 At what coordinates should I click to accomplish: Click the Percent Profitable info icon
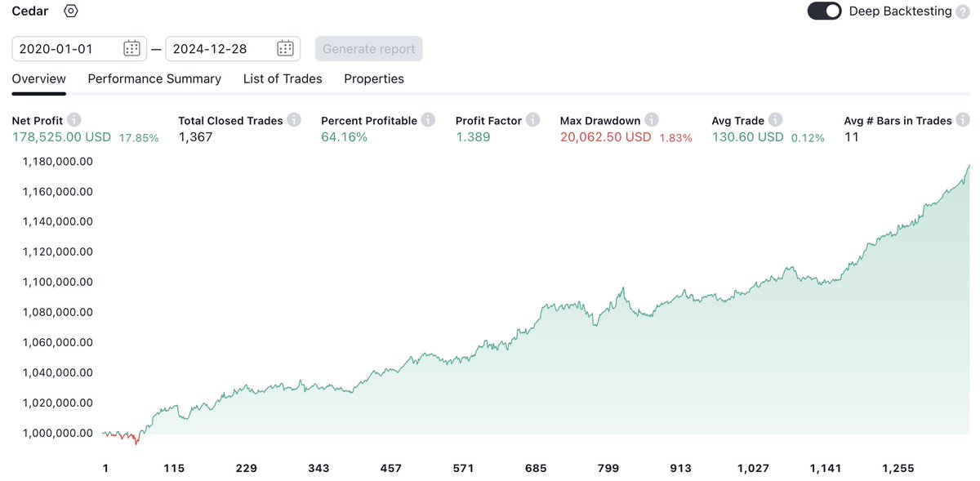(427, 119)
